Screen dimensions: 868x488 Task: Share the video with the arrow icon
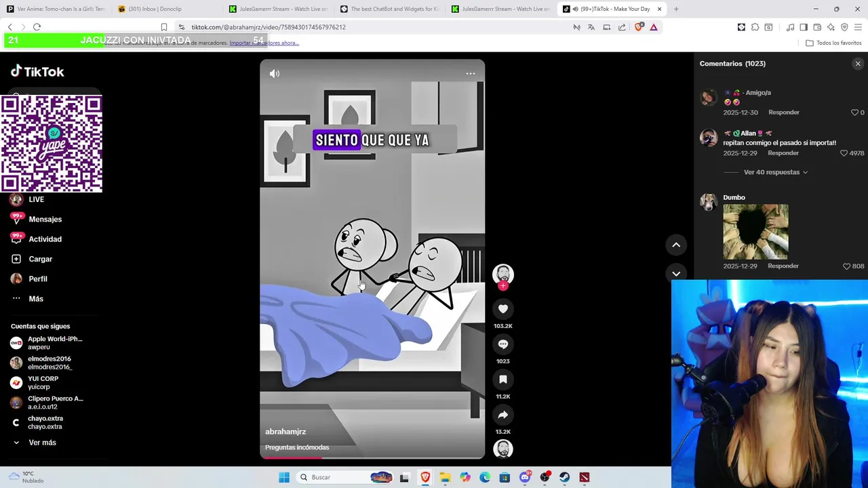(x=503, y=415)
